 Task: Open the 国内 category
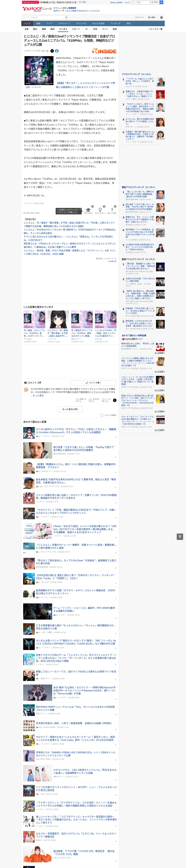pos(35,29)
